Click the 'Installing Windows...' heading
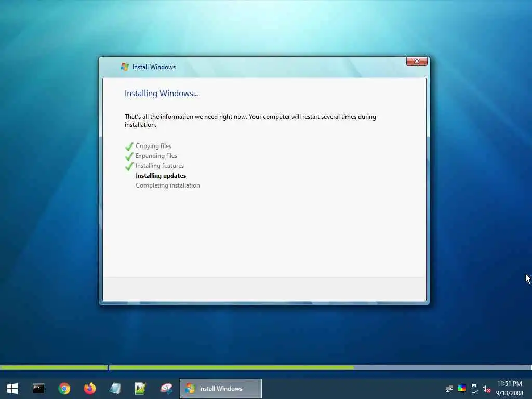The image size is (532, 399). click(161, 94)
